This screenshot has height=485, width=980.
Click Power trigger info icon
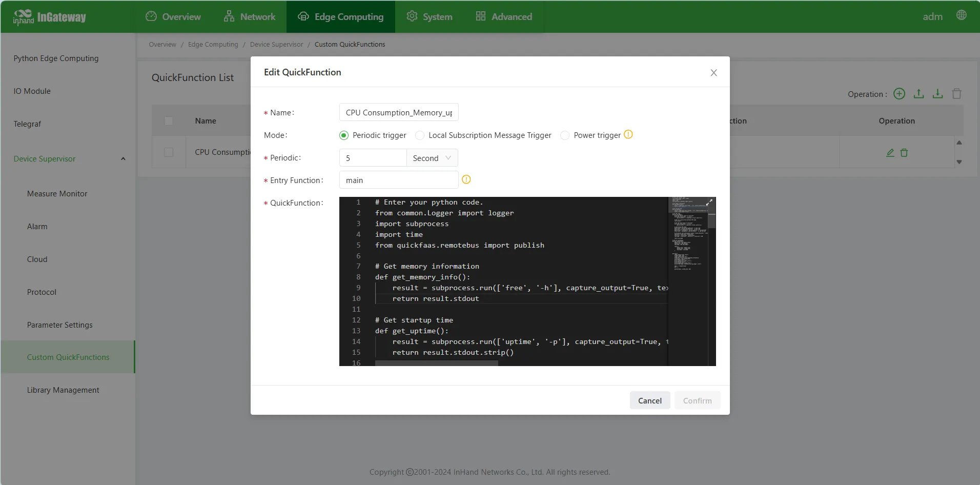coord(628,134)
